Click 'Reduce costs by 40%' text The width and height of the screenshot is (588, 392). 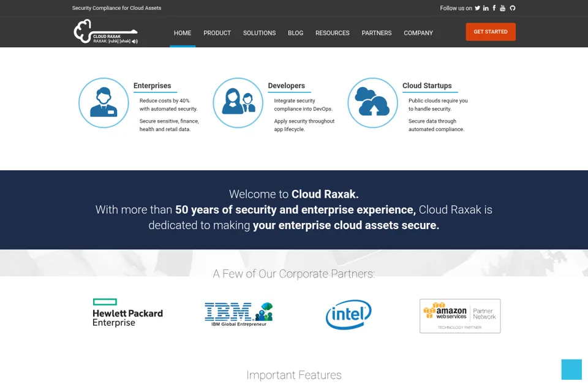pyautogui.click(x=165, y=100)
